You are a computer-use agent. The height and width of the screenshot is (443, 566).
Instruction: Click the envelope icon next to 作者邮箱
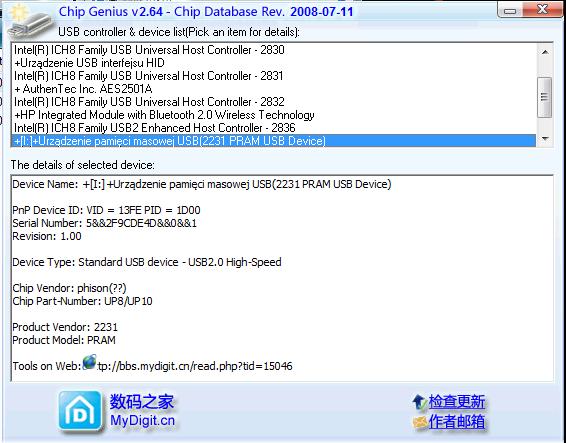[x=420, y=422]
